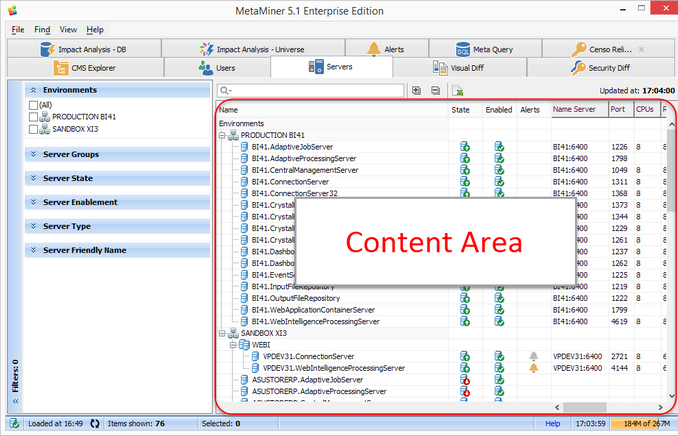Image resolution: width=678 pixels, height=436 pixels.
Task: Tick the PRODUCTION BI41 filter checkbox
Action: click(x=33, y=117)
